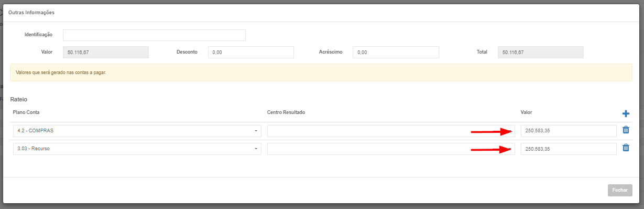Open Centro Resultado dropdown in Recurso row
The width and height of the screenshot is (644, 209).
(x=391, y=149)
